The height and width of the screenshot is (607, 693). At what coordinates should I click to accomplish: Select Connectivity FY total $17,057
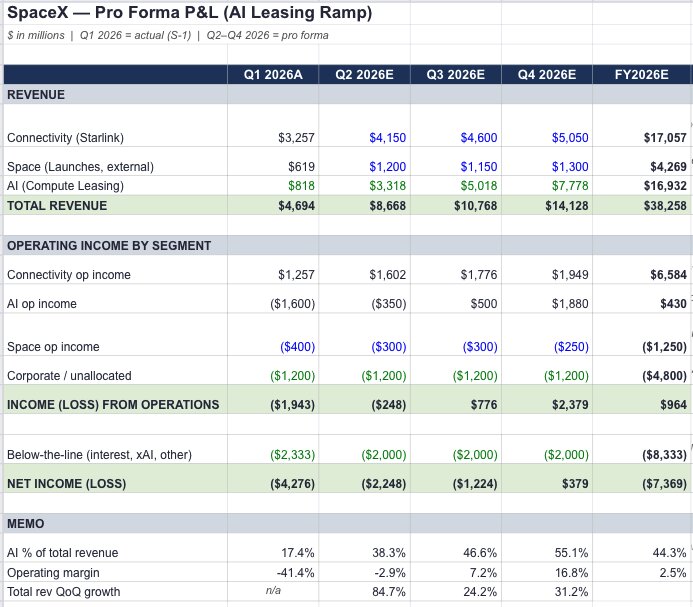coord(665,138)
